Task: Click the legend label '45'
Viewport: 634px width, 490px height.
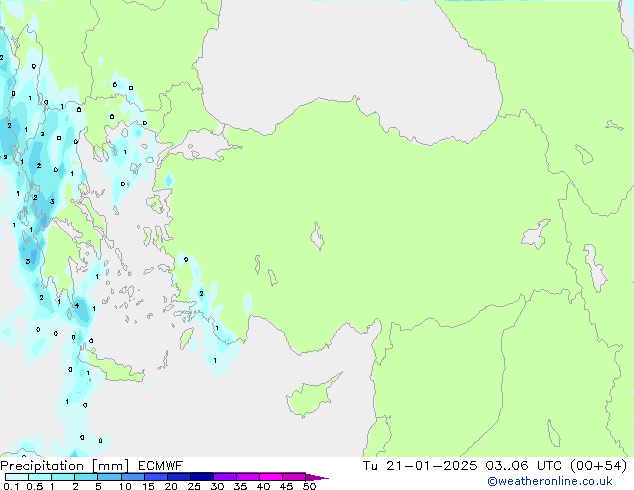Action: tap(286, 486)
